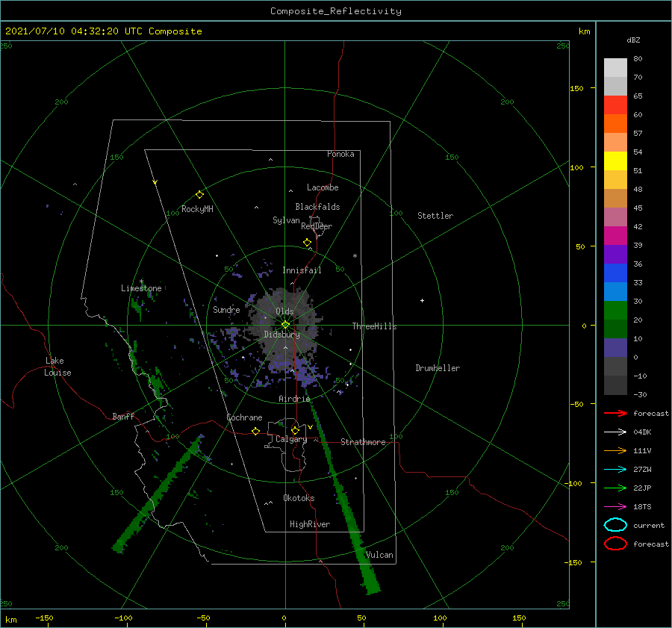The width and height of the screenshot is (672, 628).
Task: Click the Ponoka label
Action: [x=340, y=154]
